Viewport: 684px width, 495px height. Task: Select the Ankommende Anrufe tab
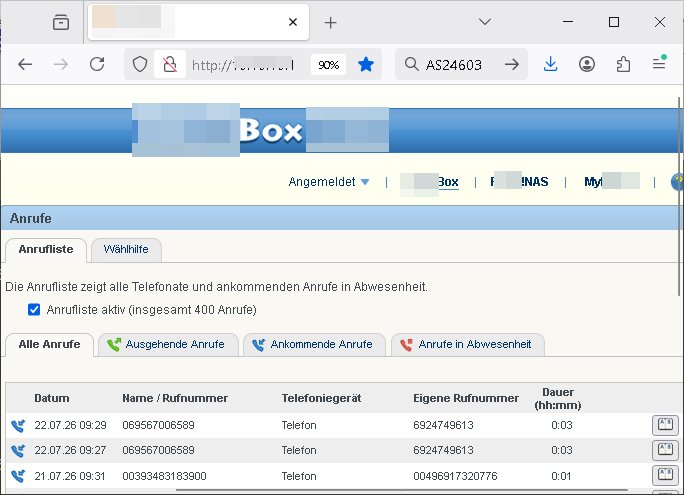(314, 345)
